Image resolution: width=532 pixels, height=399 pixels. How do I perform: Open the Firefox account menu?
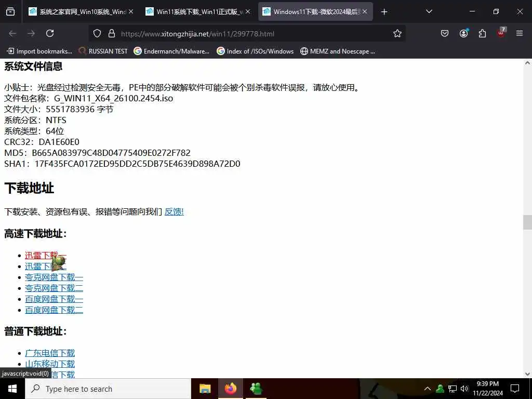[x=464, y=33]
